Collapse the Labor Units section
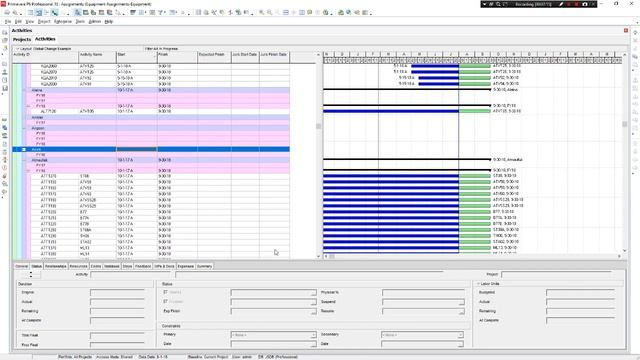Screen dimensions: 640x360 click(478, 284)
